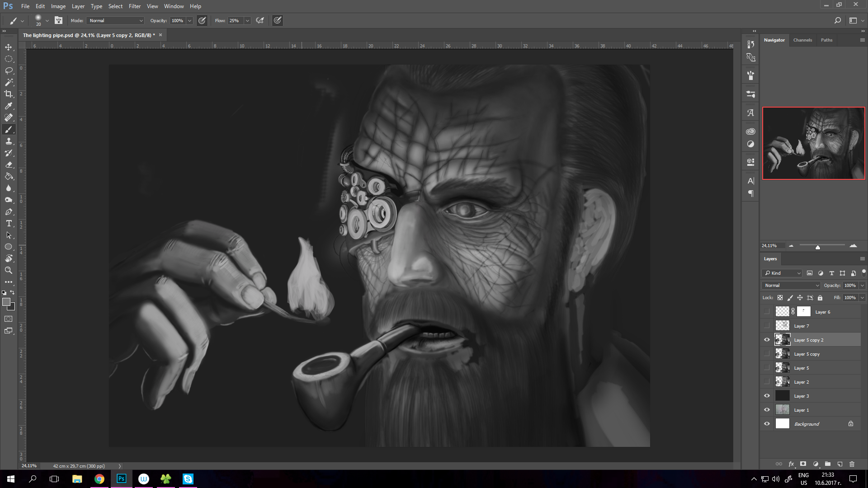Show Layer 7 visibility box
The height and width of the screenshot is (488, 868).
767,326
